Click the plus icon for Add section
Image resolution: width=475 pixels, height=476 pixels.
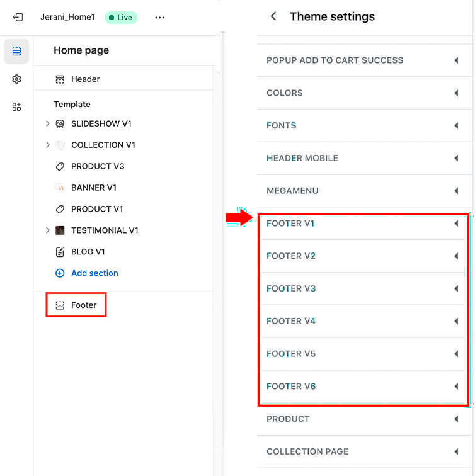pos(60,273)
